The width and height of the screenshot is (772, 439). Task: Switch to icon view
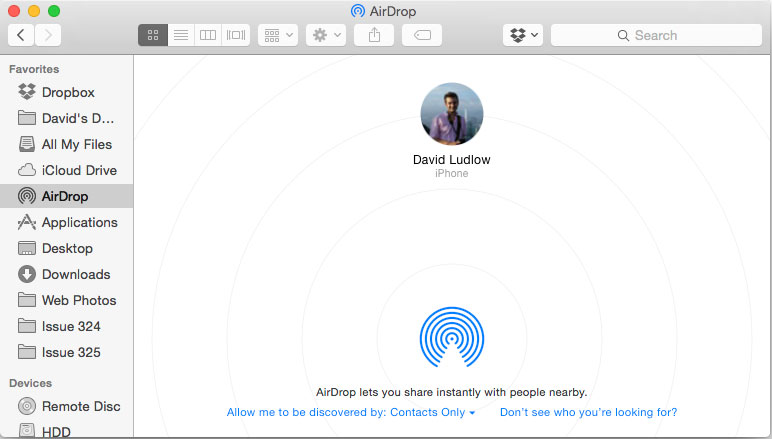pyautogui.click(x=153, y=35)
